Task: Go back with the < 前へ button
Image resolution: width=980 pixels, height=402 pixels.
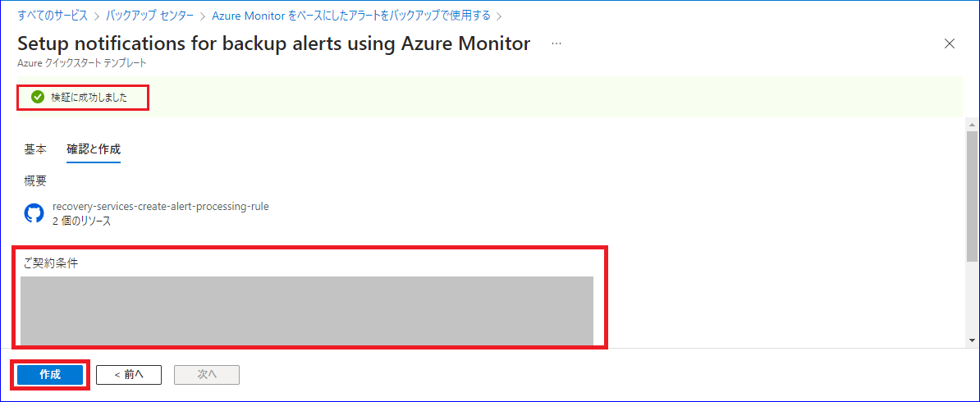Action: [x=129, y=374]
